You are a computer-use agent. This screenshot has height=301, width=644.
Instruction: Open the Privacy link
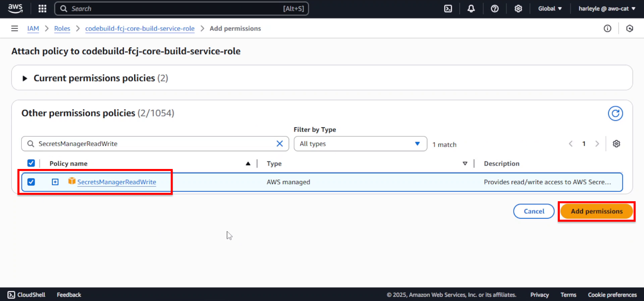click(x=539, y=295)
